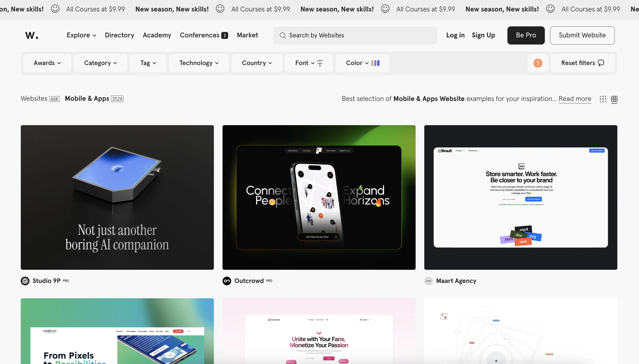Click the search magnifier icon
The width and height of the screenshot is (639, 364).
tap(282, 35)
